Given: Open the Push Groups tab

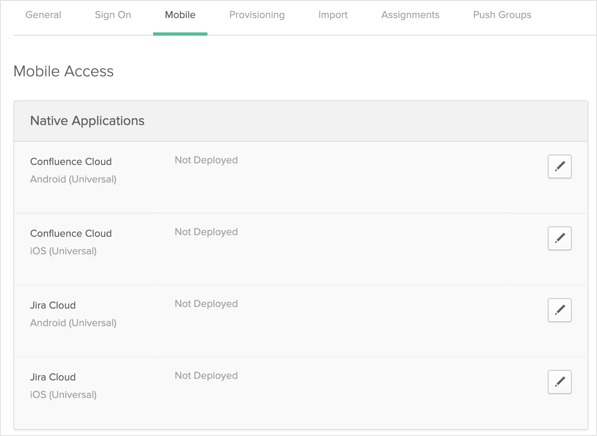Looking at the screenshot, I should (502, 15).
